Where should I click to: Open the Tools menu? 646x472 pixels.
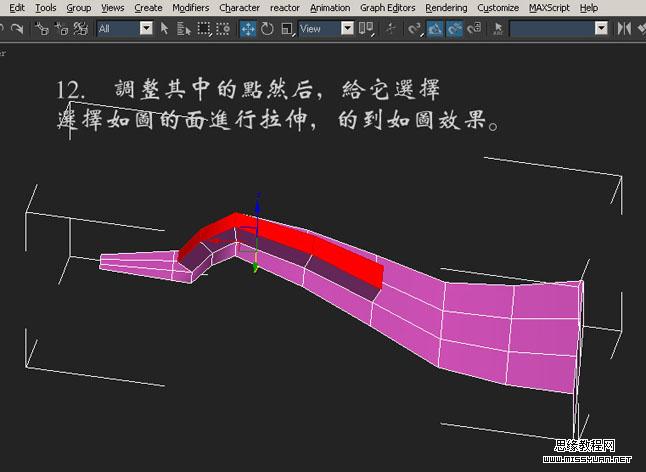pyautogui.click(x=46, y=8)
